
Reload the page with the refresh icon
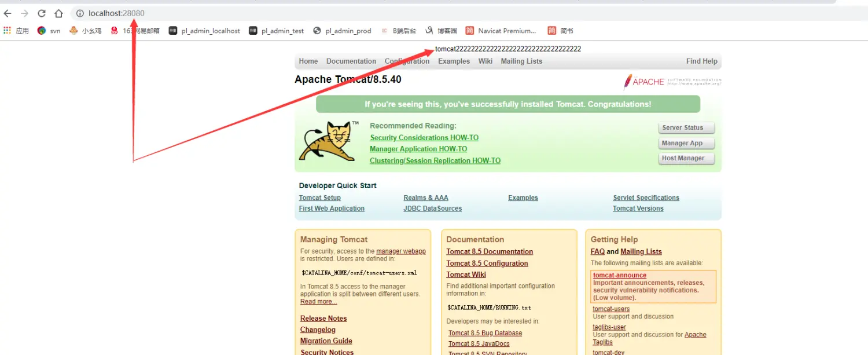coord(42,13)
